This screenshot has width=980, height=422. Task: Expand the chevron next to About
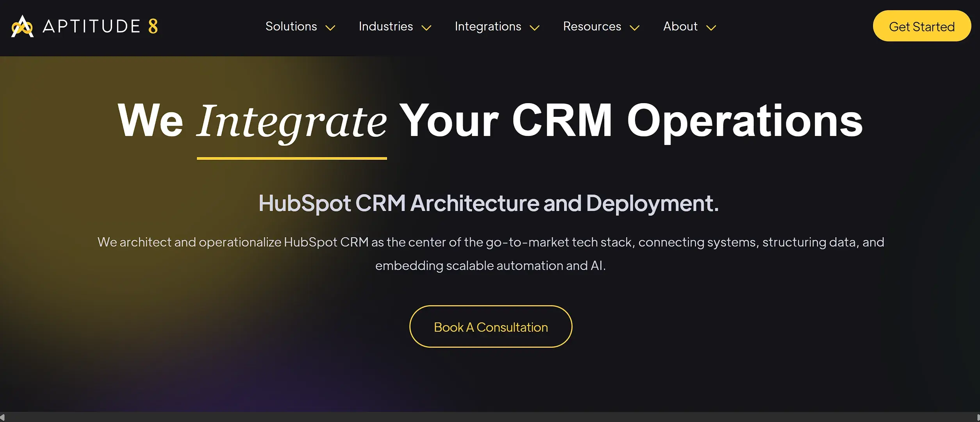pyautogui.click(x=711, y=28)
